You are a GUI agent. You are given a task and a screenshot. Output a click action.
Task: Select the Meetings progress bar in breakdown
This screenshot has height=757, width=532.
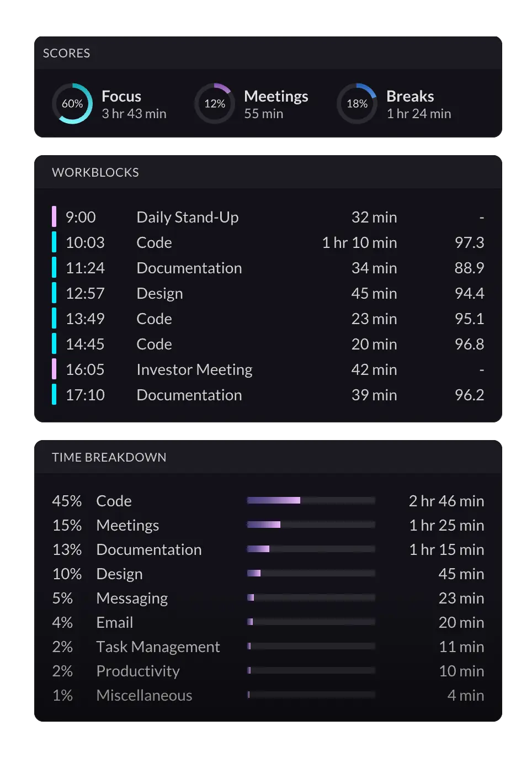[311, 525]
